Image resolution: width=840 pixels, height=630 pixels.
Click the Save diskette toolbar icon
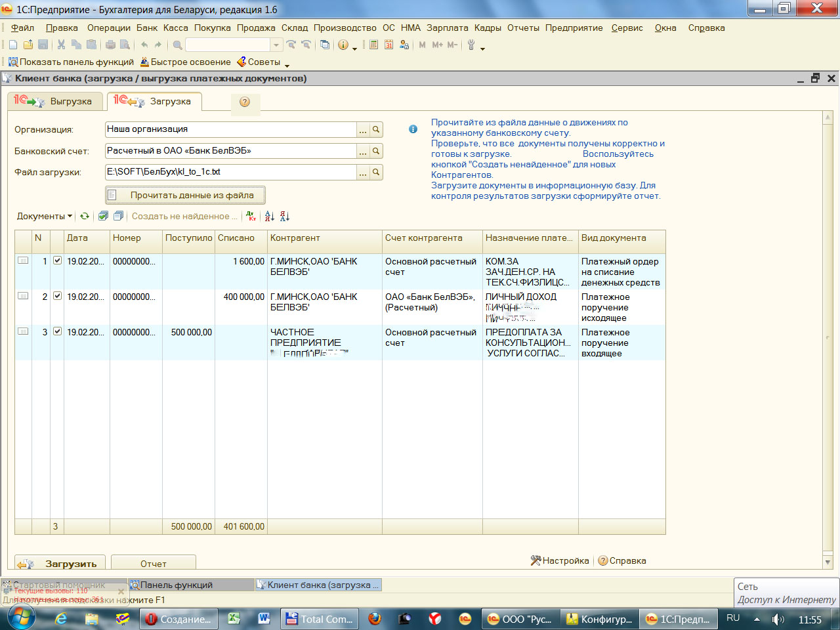click(x=43, y=45)
